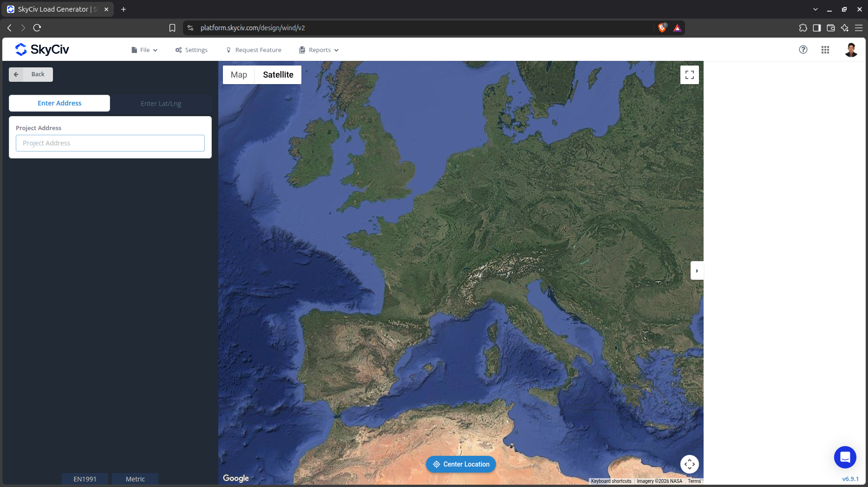Toggle the browser sidebar panel

817,28
